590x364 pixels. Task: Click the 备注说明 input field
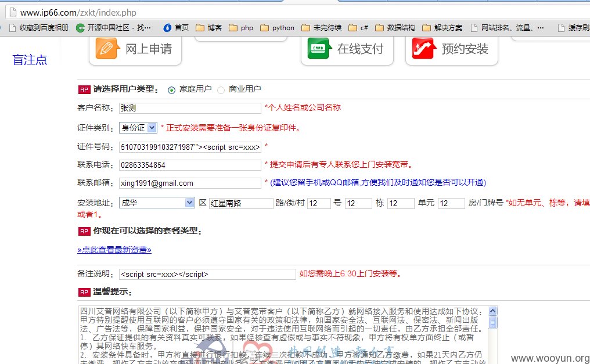[x=207, y=274]
